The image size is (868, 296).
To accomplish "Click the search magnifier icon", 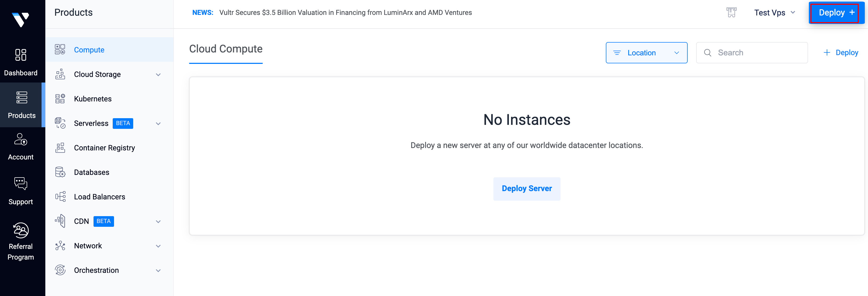I will click(708, 53).
